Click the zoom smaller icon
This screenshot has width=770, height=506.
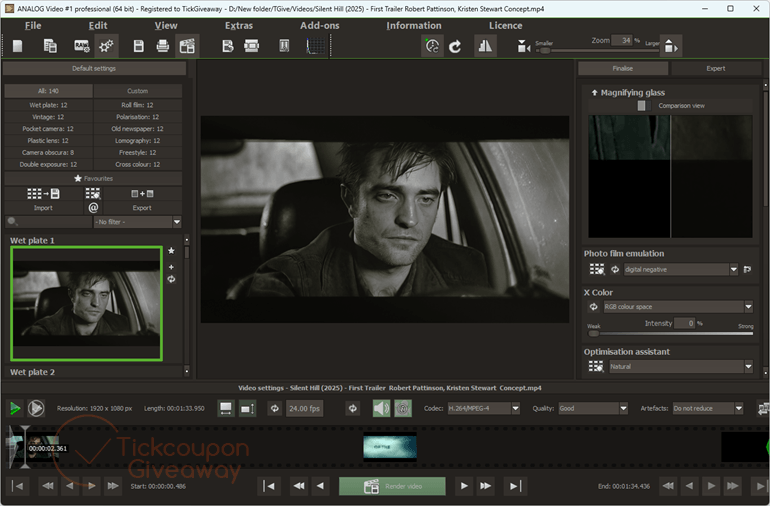point(523,47)
